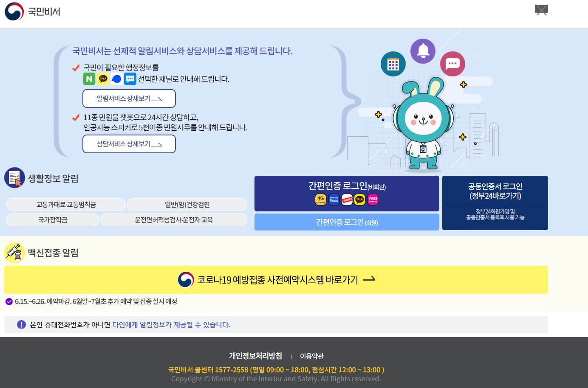This screenshot has height=388, width=588.
Task: Click the teal calendar bubble icon
Action: [x=393, y=64]
